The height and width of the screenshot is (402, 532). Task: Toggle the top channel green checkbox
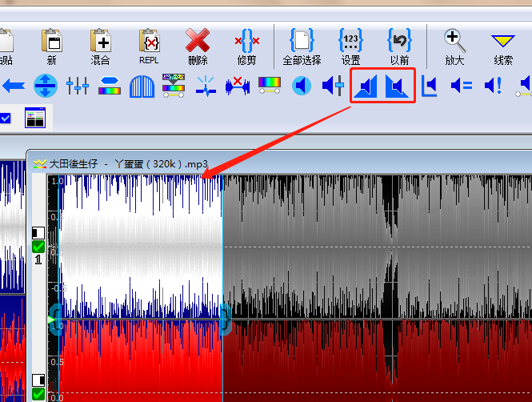[38, 247]
